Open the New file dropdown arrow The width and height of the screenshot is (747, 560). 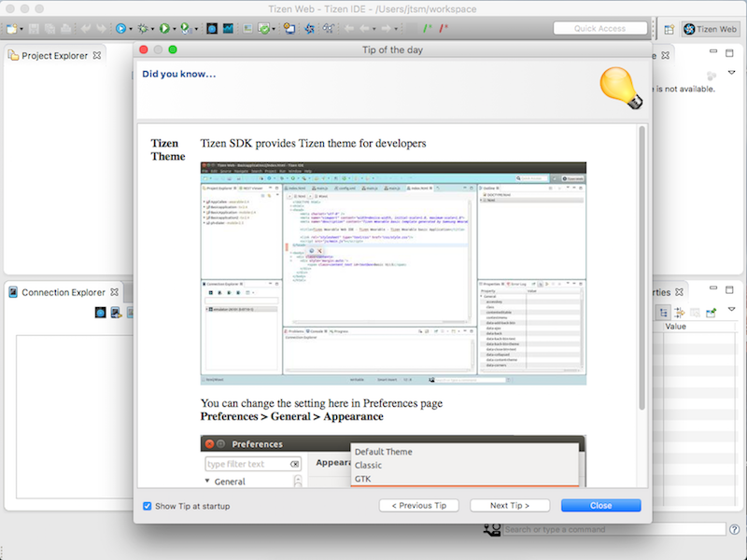coord(22,29)
